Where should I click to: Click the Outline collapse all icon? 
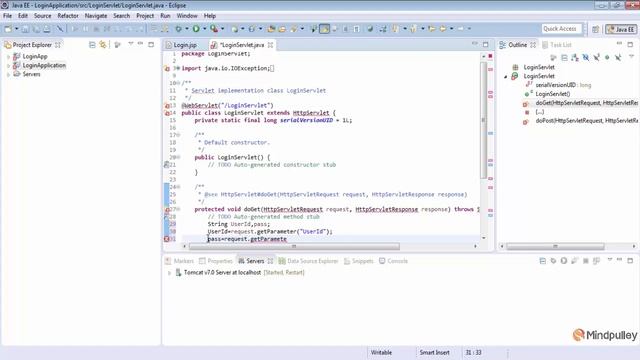click(x=564, y=58)
